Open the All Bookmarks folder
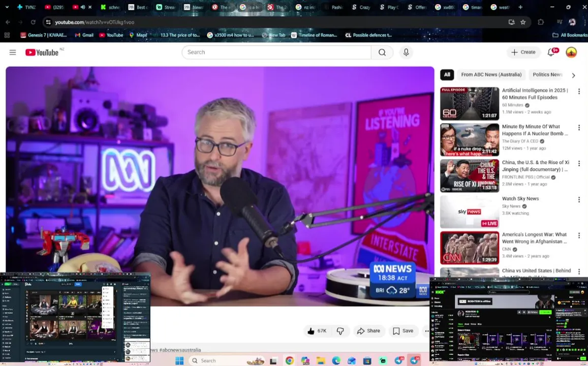 pyautogui.click(x=570, y=35)
